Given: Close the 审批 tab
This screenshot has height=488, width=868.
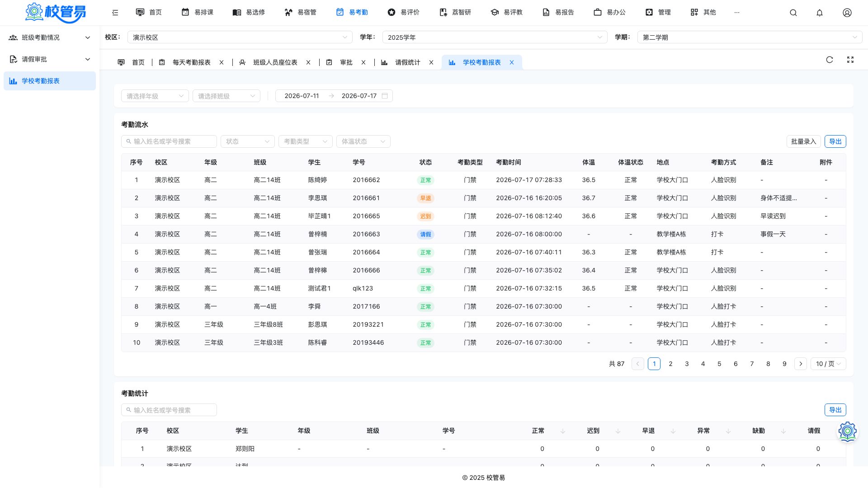Looking at the screenshot, I should click(x=363, y=62).
